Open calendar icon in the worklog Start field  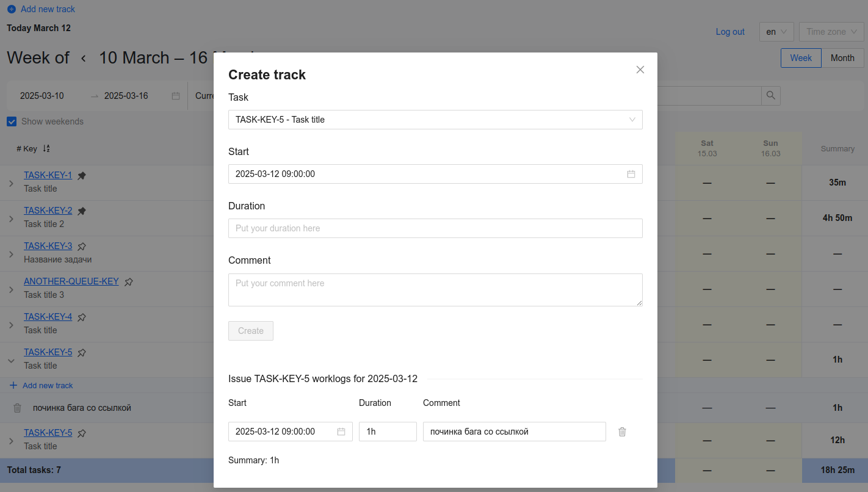point(341,432)
